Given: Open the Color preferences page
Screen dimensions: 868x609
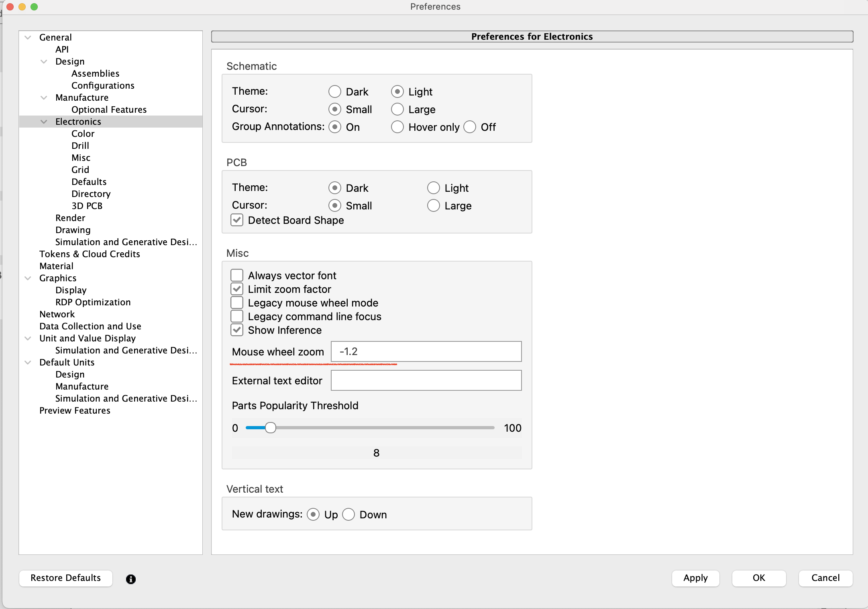Looking at the screenshot, I should click(x=83, y=134).
